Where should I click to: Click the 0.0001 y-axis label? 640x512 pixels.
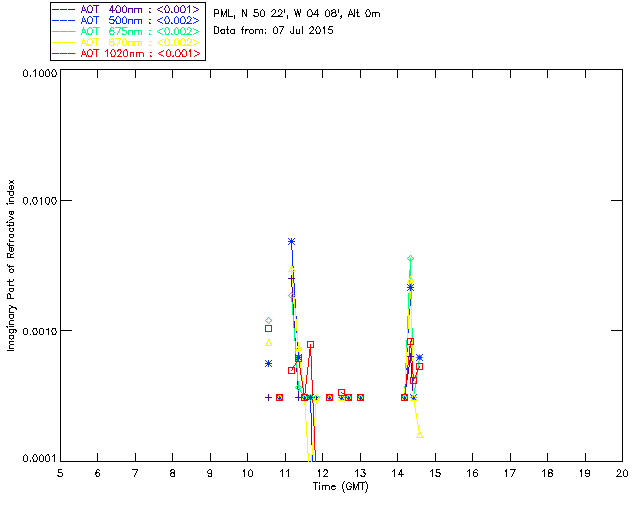(40, 459)
